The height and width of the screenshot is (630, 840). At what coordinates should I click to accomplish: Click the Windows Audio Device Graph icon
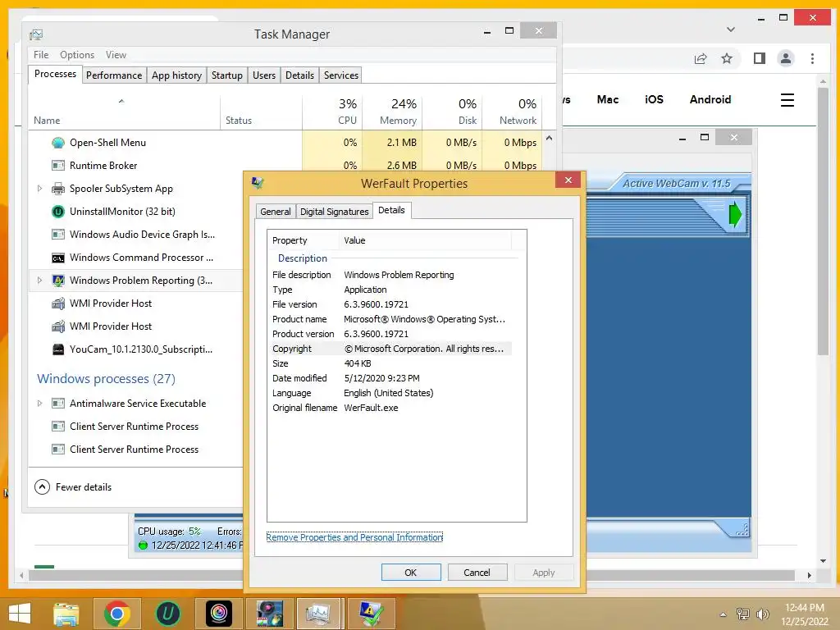tap(58, 235)
